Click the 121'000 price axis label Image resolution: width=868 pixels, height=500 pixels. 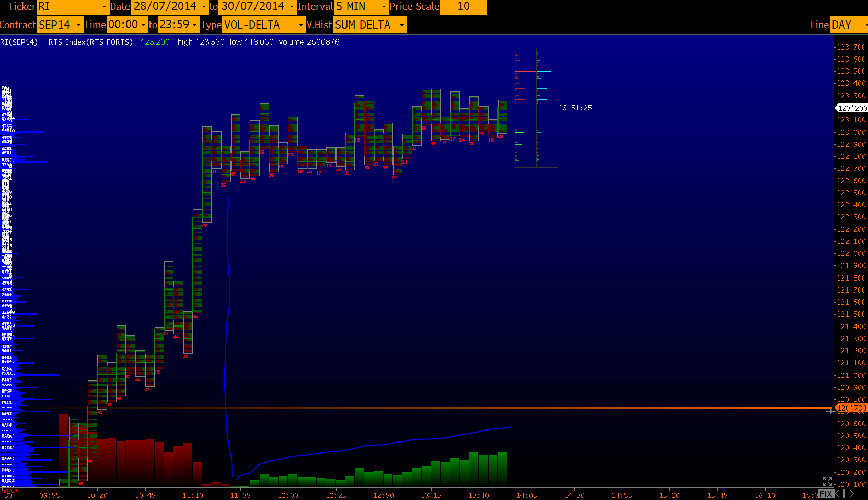851,375
